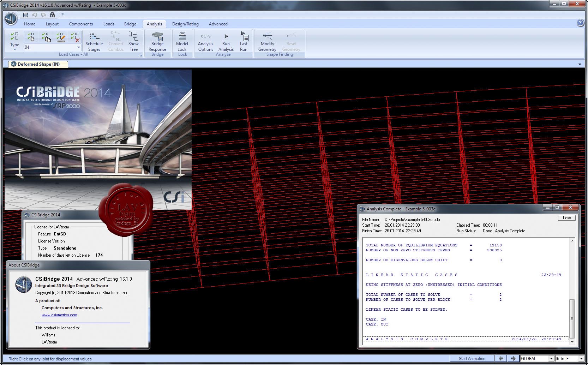Click the Analysis Complete window title icon
This screenshot has height=365, width=588.
click(x=362, y=209)
